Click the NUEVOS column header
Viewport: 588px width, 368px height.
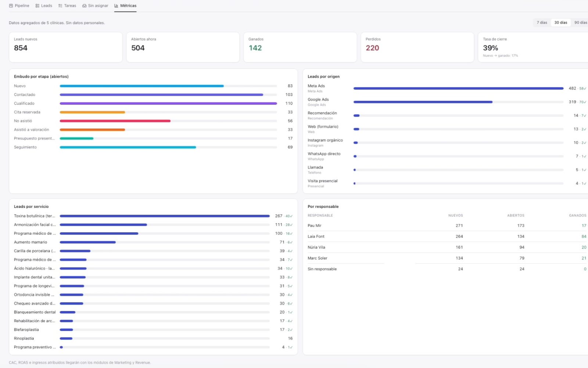[x=455, y=216]
